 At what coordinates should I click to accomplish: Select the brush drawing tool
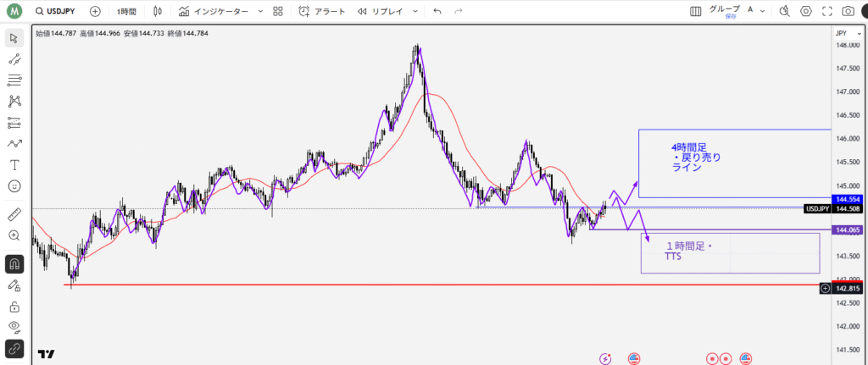[x=14, y=144]
